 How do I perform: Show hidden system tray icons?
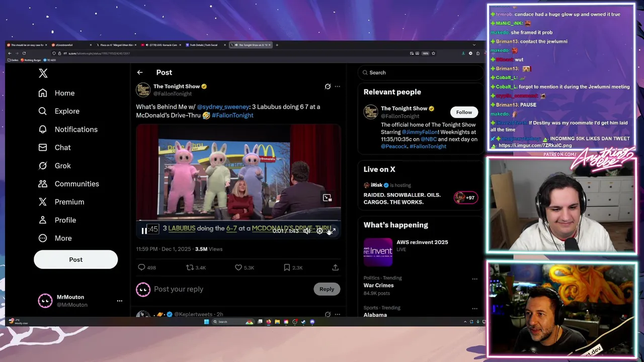pyautogui.click(x=465, y=322)
